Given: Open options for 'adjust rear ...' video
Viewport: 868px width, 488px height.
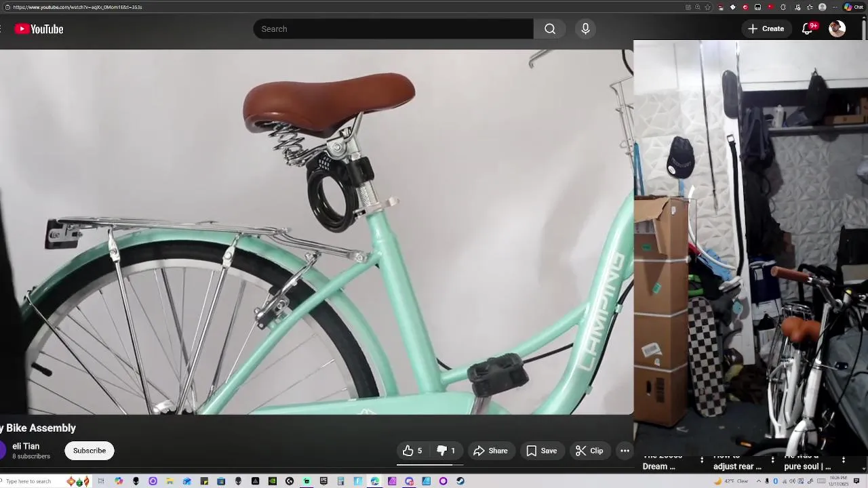Looking at the screenshot, I should click(772, 460).
